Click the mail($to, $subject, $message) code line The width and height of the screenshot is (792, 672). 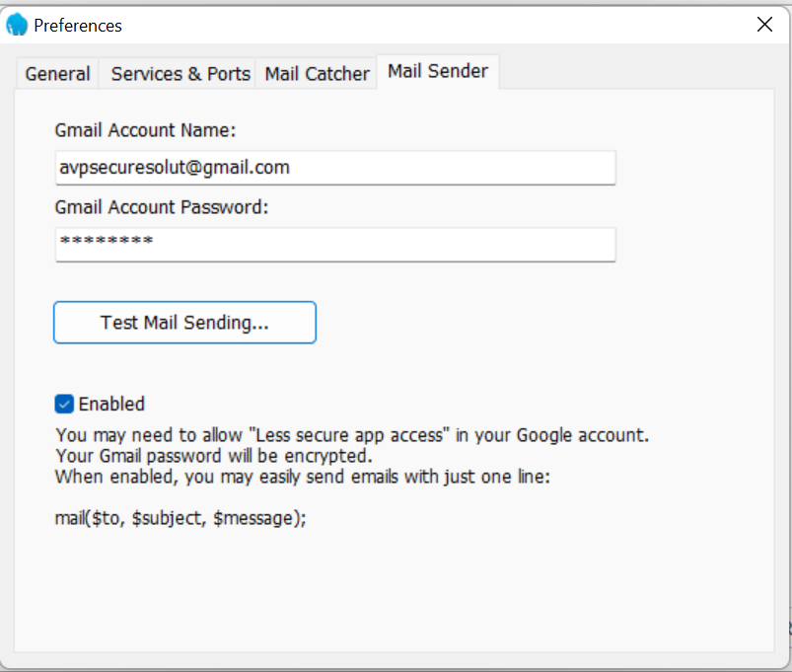[x=180, y=517]
